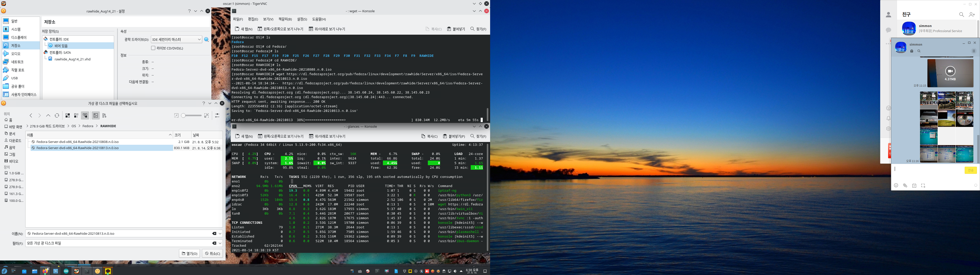
Task: Open KakaoTalk settings gear icon
Action: coord(888,129)
